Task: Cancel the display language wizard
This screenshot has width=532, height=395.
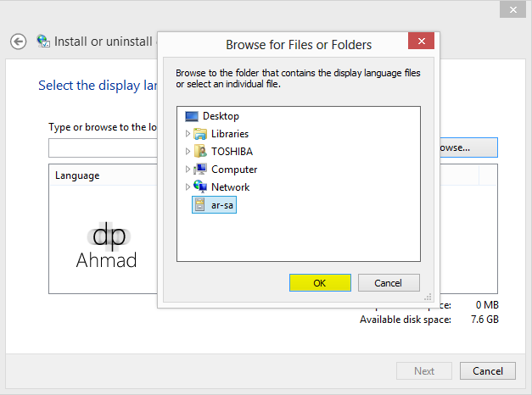Action: 488,370
